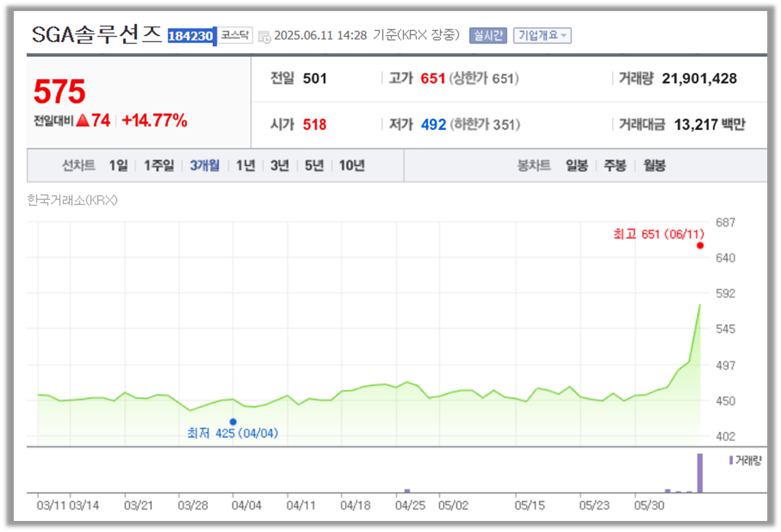Click the 거래량 value 21,901,428
The image size is (781, 532).
(x=699, y=78)
